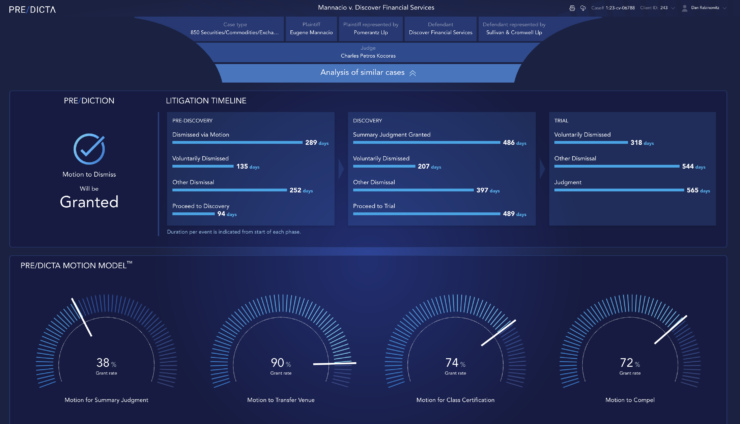Select the Judge Charles Petros Kocoras tile
Viewport: 740px width, 424px height.
click(368, 52)
